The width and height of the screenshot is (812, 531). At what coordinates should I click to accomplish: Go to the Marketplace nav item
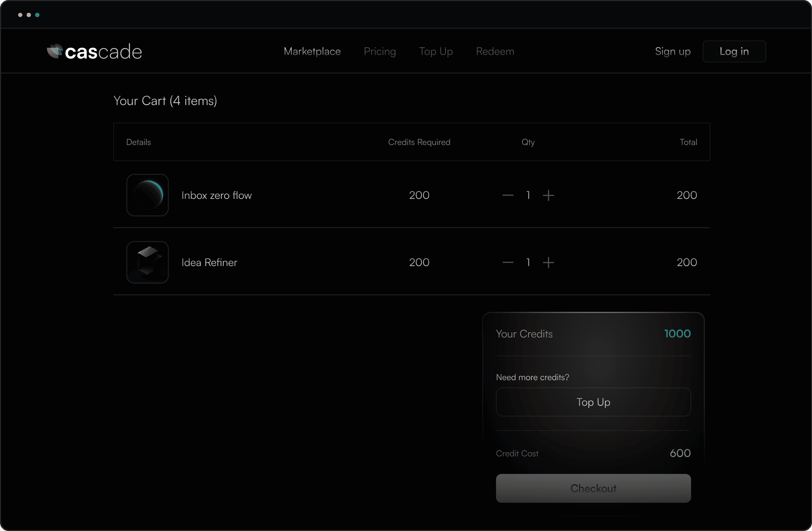tap(312, 51)
